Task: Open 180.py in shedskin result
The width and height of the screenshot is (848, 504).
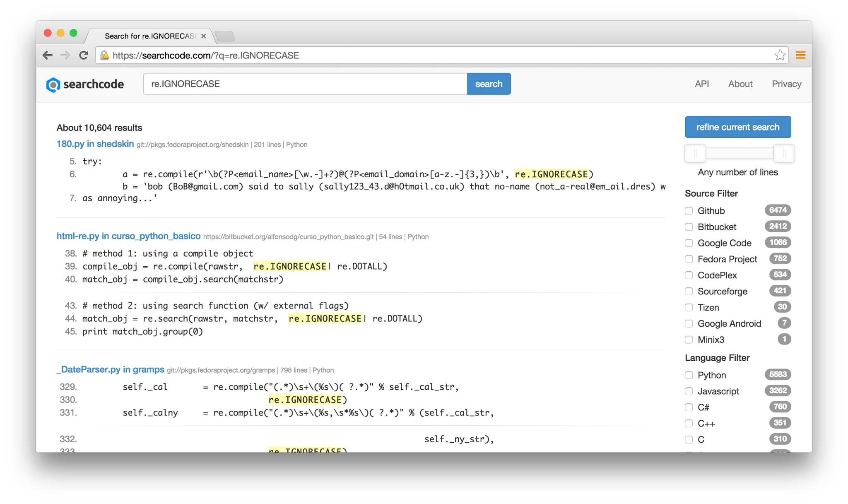Action: point(95,144)
